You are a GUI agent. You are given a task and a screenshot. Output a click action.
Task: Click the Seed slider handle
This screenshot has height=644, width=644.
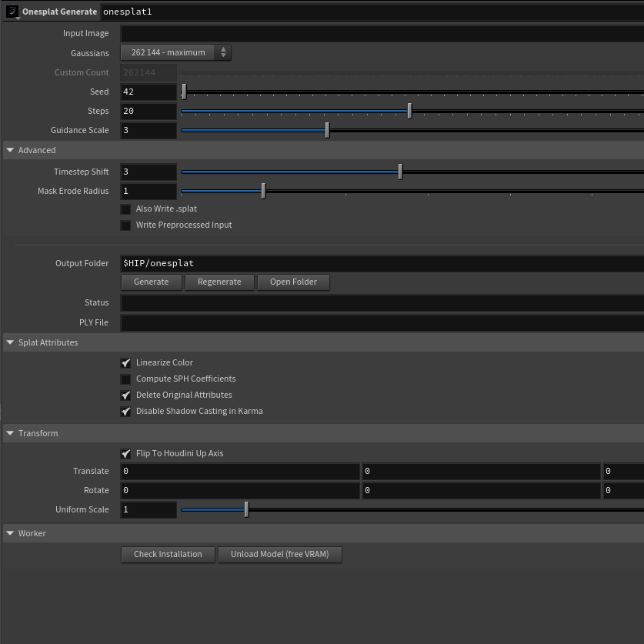coord(185,92)
